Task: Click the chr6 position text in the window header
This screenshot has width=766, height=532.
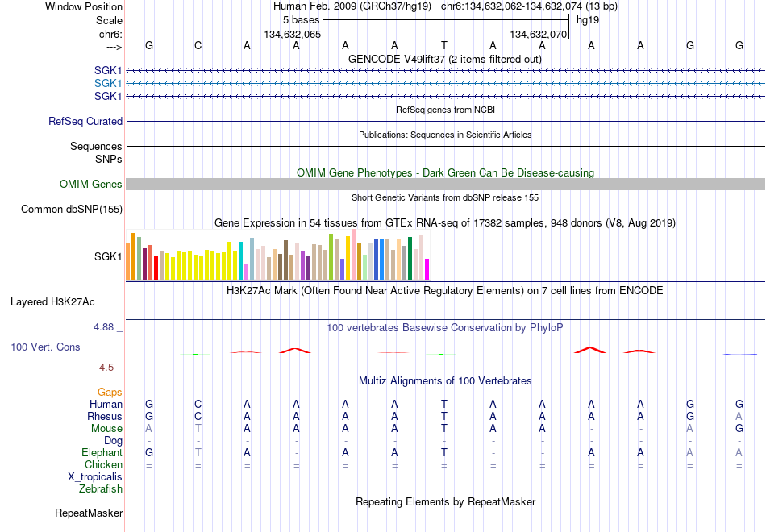Action: [529, 6]
